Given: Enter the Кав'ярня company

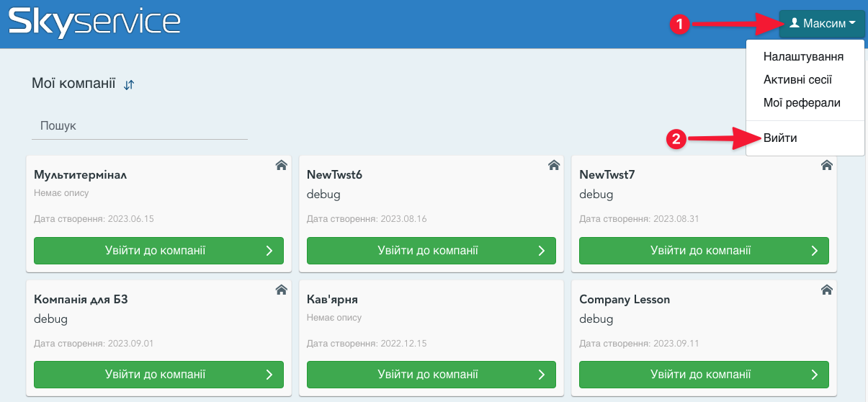Looking at the screenshot, I should [431, 375].
